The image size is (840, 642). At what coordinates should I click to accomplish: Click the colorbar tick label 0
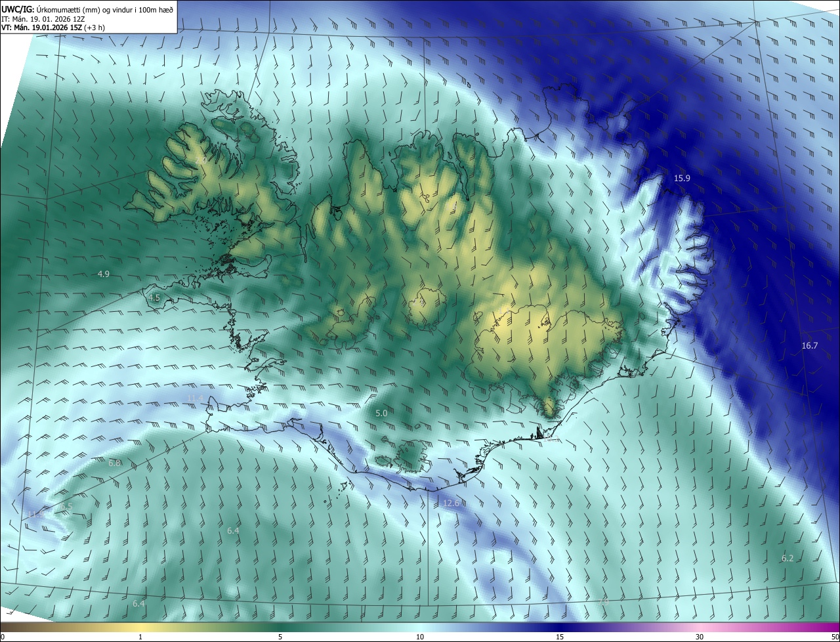3,637
